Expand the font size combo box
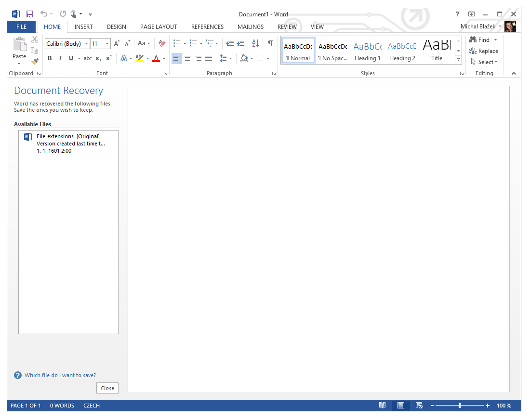The height and width of the screenshot is (420, 530). click(107, 43)
